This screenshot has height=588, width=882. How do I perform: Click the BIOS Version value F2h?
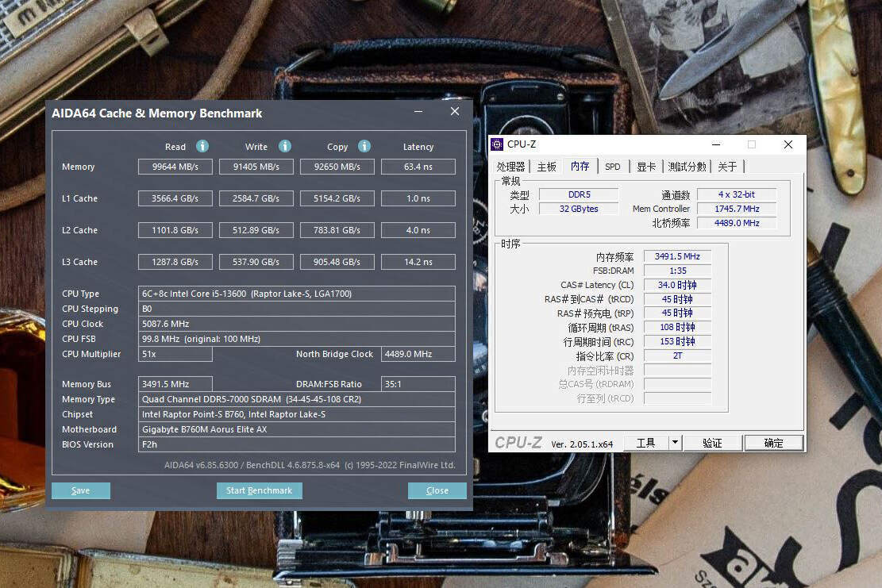click(296, 444)
